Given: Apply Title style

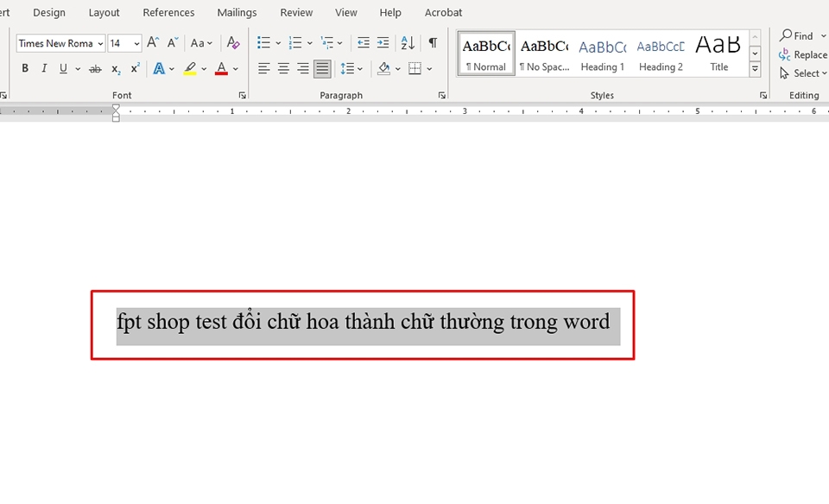Looking at the screenshot, I should click(x=718, y=54).
